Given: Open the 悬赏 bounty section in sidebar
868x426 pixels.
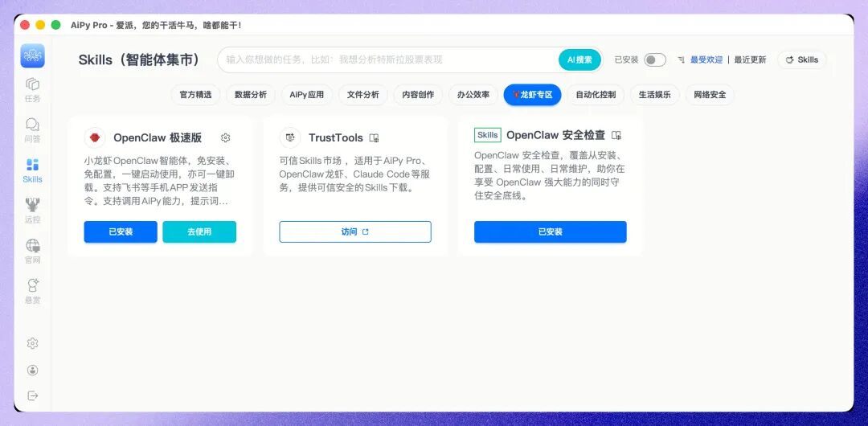Looking at the screenshot, I should 32,292.
